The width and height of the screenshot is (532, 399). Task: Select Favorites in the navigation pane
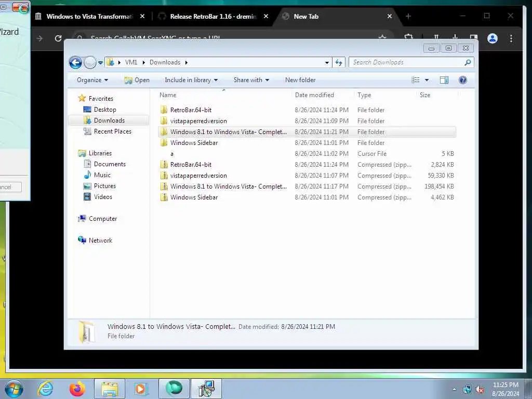(x=101, y=98)
